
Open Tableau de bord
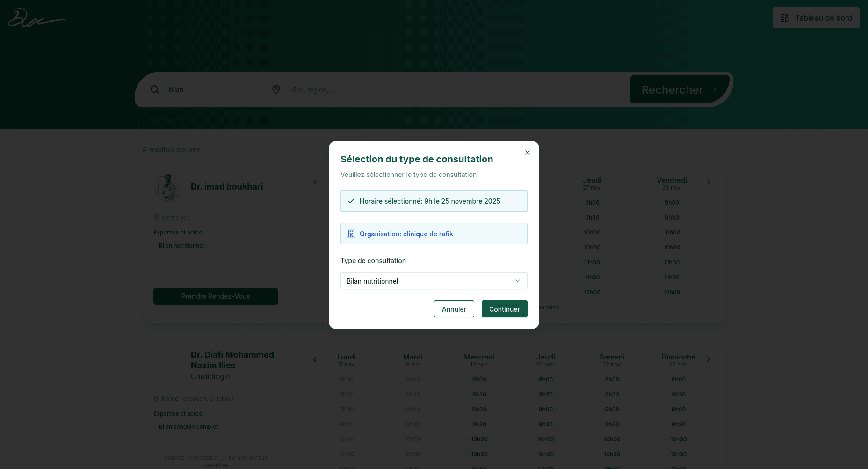(816, 18)
